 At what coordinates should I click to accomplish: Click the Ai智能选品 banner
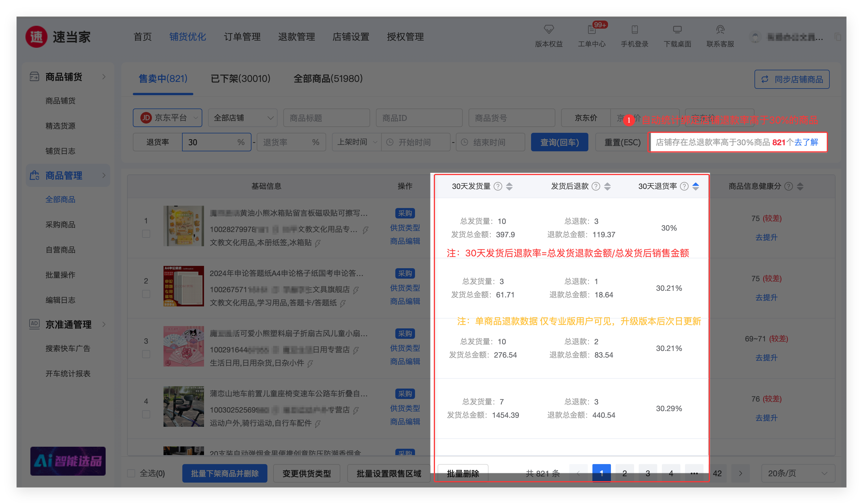pyautogui.click(x=68, y=461)
